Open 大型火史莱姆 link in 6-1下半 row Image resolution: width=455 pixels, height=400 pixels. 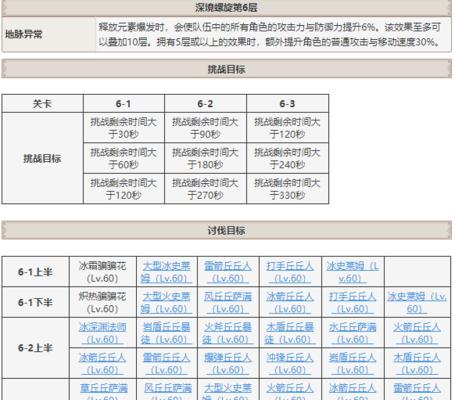tap(166, 302)
